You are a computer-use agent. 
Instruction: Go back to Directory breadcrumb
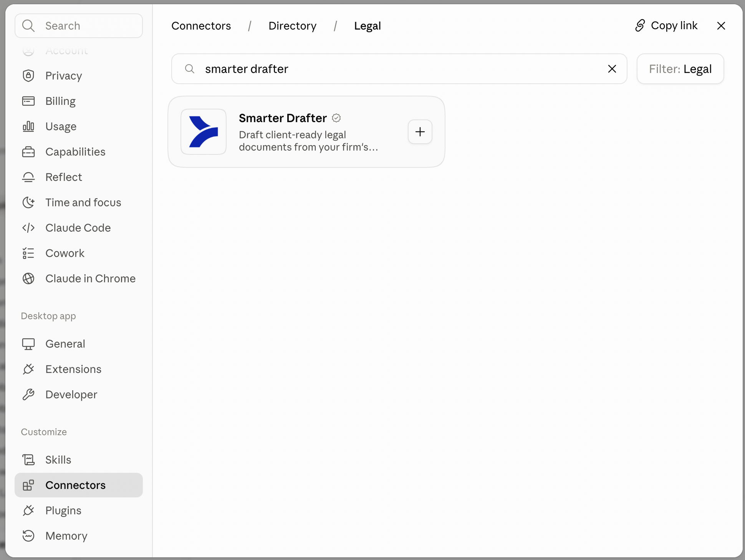pos(293,26)
